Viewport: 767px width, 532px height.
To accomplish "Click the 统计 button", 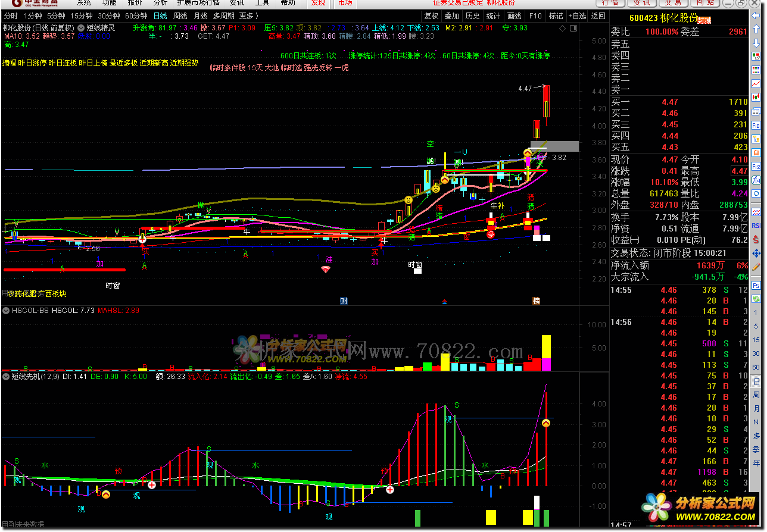I will click(493, 16).
